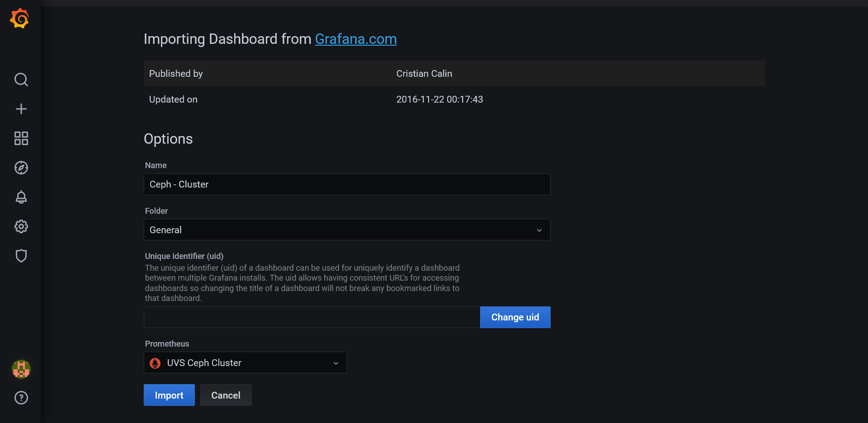Open the Explore compass icon
This screenshot has width=868, height=423.
click(x=21, y=168)
